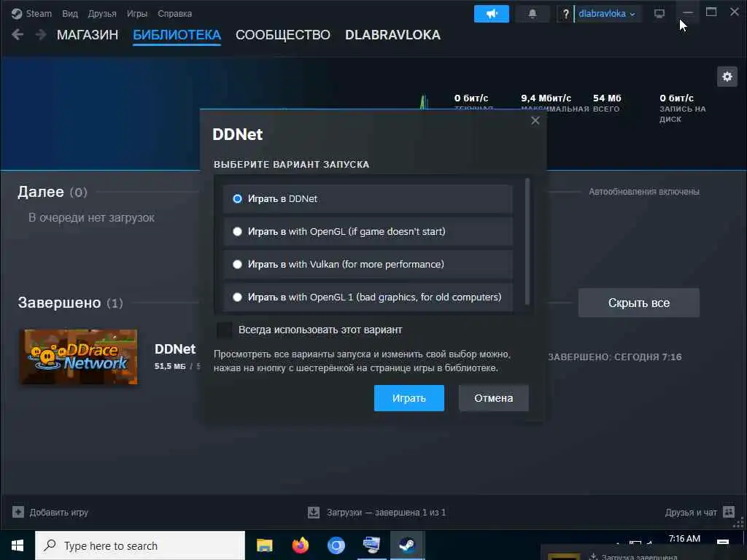Click the computer monitor taskbar app icon
Image resolution: width=747 pixels, height=560 pixels.
coord(371,545)
